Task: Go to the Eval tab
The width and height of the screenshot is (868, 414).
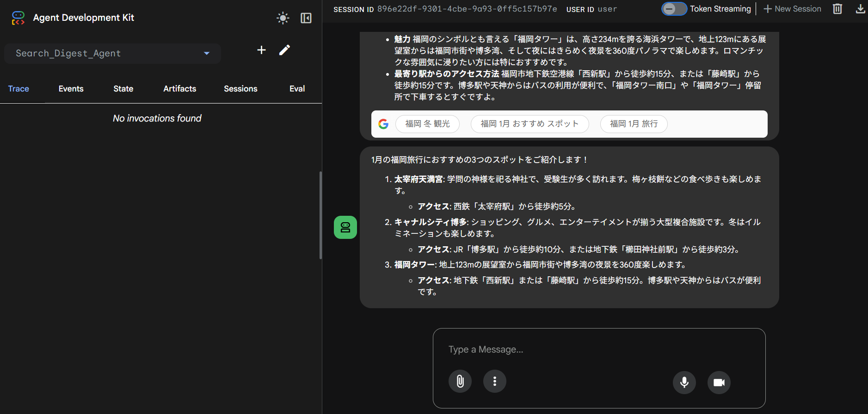Action: [297, 89]
